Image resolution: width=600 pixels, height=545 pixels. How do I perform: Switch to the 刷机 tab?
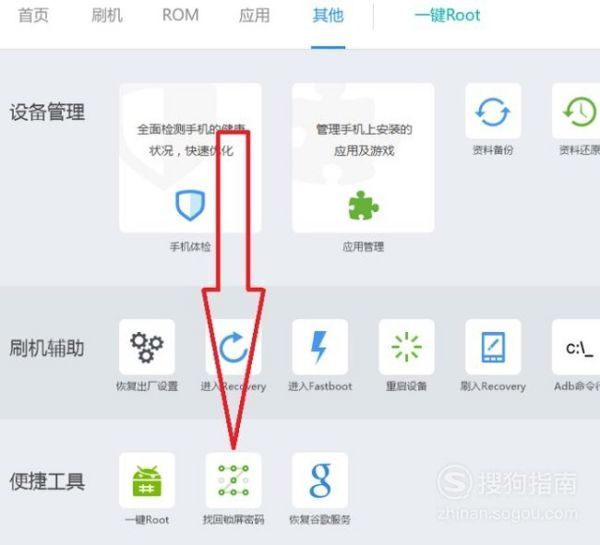tap(107, 16)
